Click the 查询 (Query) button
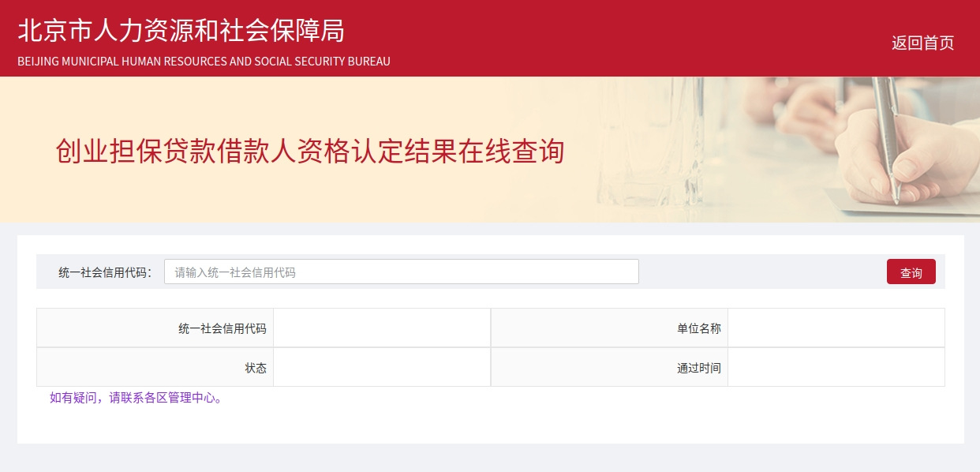The width and height of the screenshot is (980, 472). tap(911, 272)
